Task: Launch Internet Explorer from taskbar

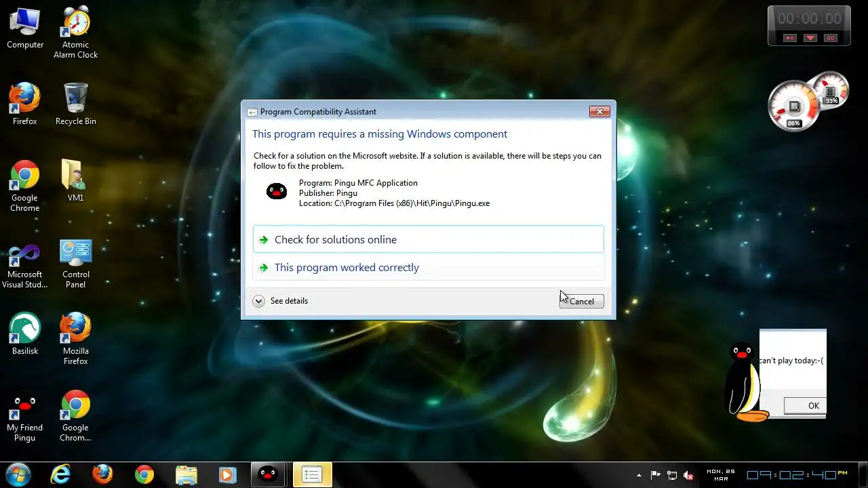Action: (x=60, y=474)
